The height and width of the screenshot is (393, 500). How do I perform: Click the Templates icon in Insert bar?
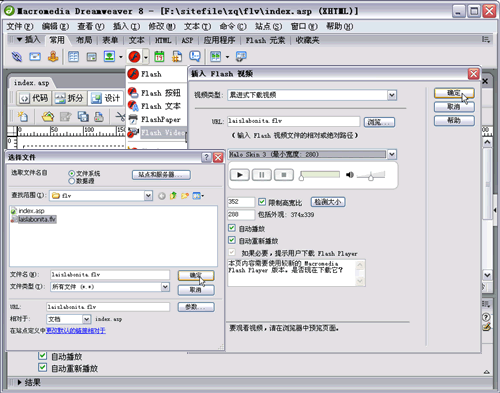[x=215, y=57]
